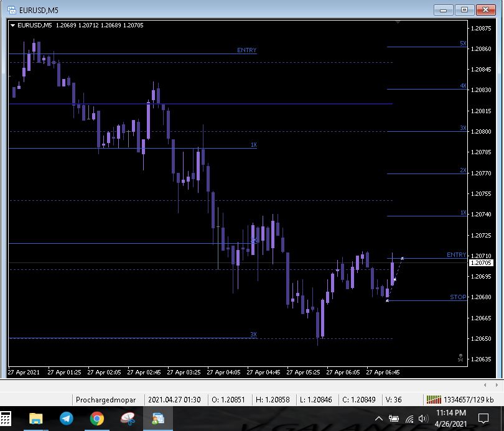Click the O: 1.20851 status value

pyautogui.click(x=228, y=399)
